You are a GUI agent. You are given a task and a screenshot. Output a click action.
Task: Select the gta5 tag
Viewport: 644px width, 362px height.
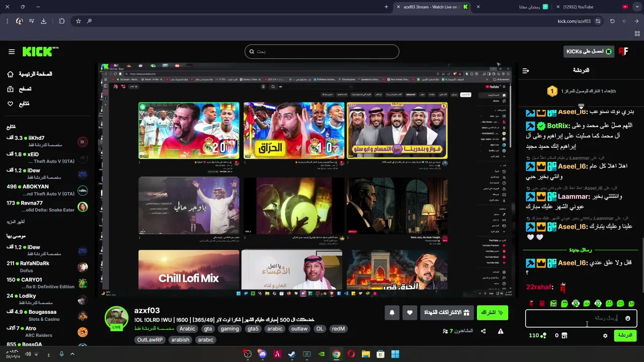point(253,329)
